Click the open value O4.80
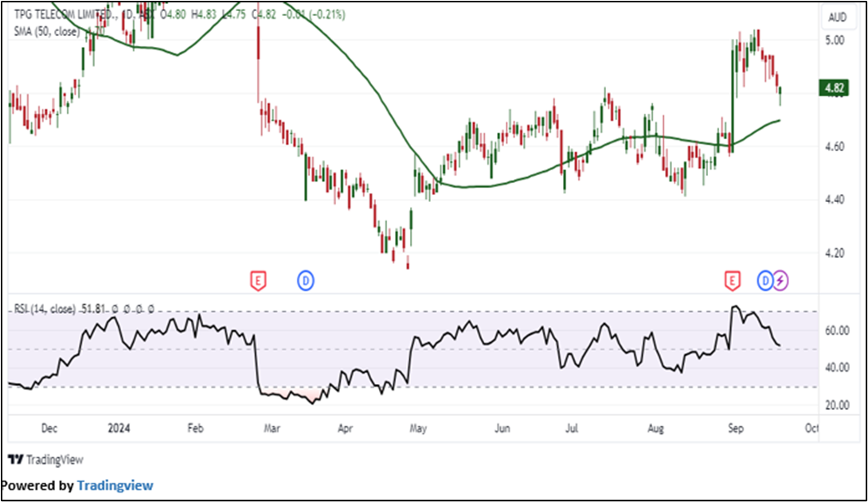 point(173,15)
